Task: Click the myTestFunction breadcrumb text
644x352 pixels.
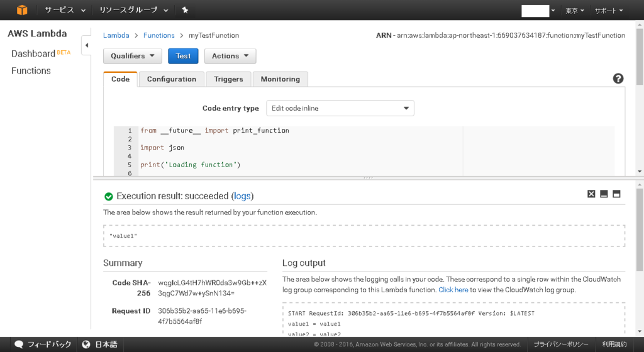Action: [214, 35]
